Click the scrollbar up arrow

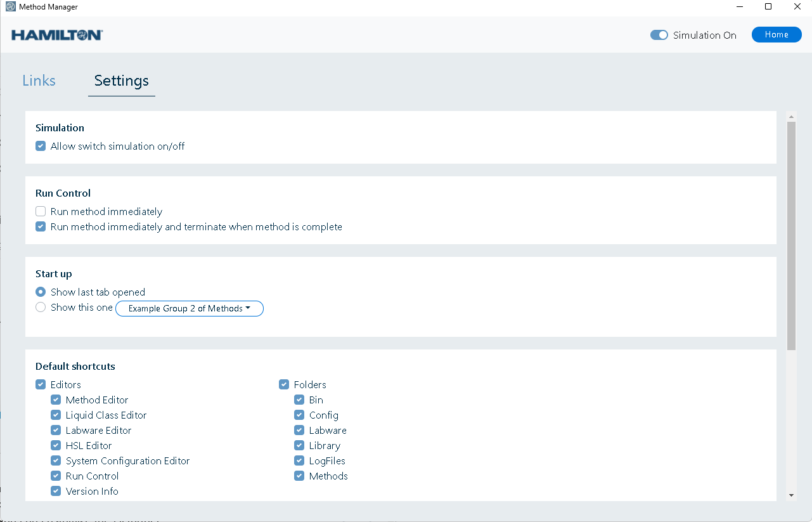[x=791, y=117]
